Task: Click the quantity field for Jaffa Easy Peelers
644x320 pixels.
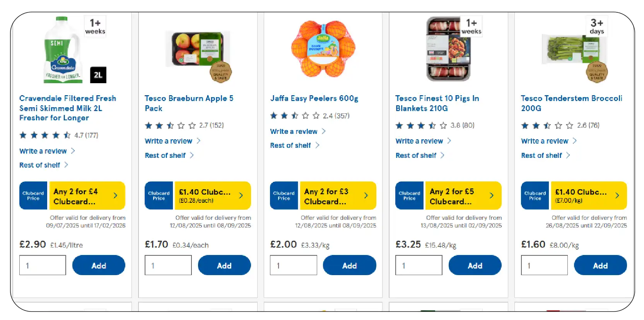Action: 294,265
